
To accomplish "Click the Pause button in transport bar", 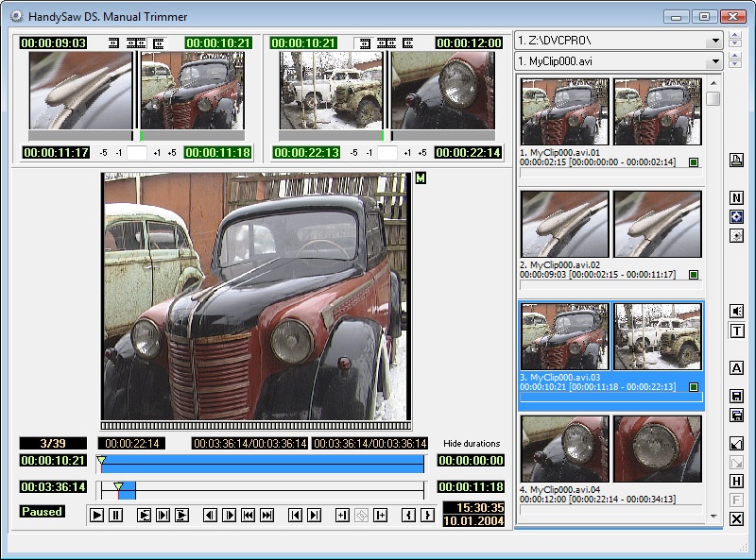I will 115,516.
